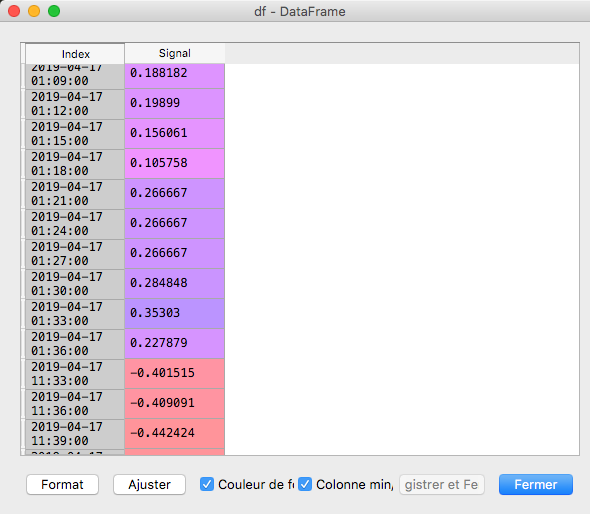This screenshot has height=514, width=590.
Task: Select cell with value -0.442424
Action: tap(175, 434)
